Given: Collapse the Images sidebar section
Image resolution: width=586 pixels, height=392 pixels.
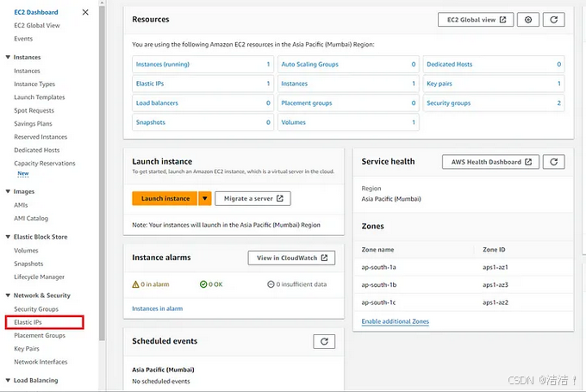Looking at the screenshot, I should pyautogui.click(x=8, y=191).
